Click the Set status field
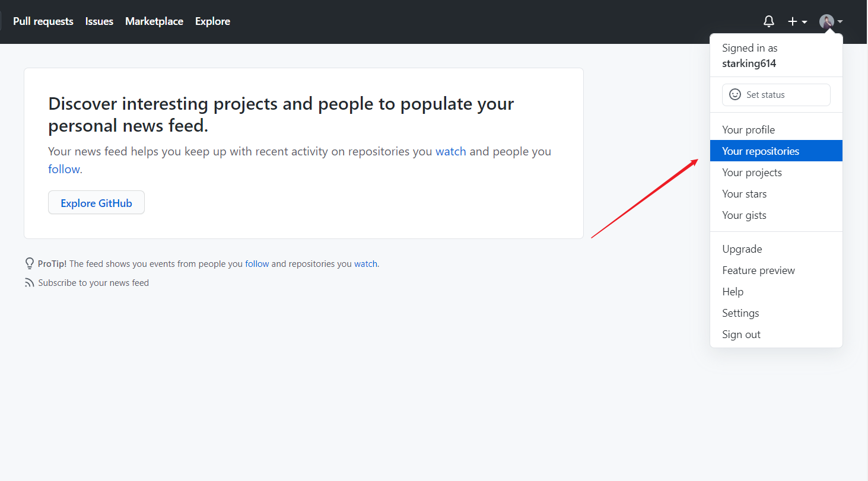The width and height of the screenshot is (868, 481). pos(776,95)
